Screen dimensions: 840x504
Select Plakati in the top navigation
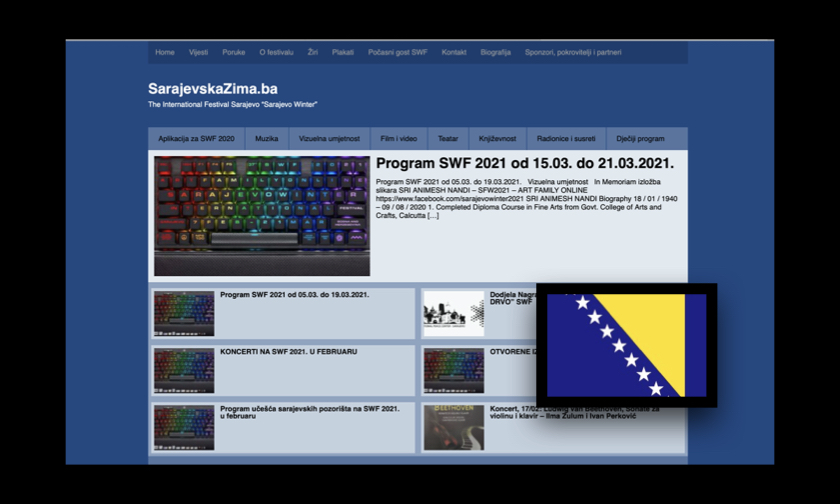343,52
